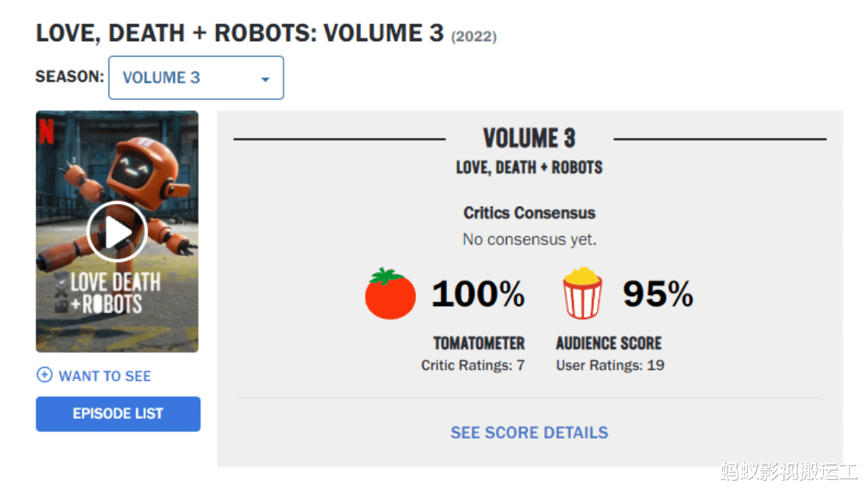Click the plus circle Want to See icon
868x494 pixels.
[44, 375]
